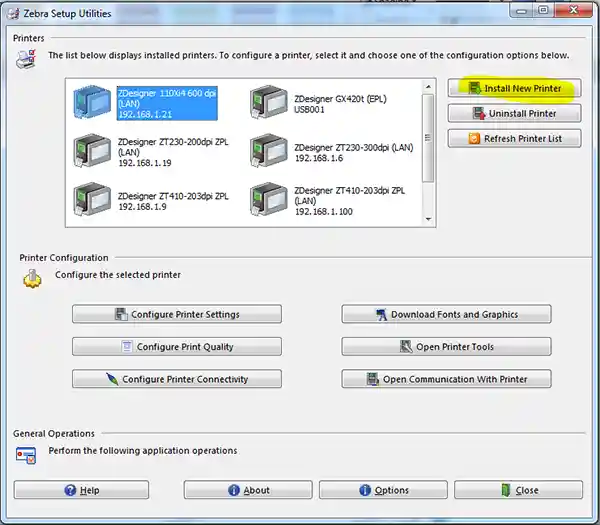Viewport: 600px width, 525px height.
Task: Click printer list scrollbar down arrow
Action: coord(428,219)
